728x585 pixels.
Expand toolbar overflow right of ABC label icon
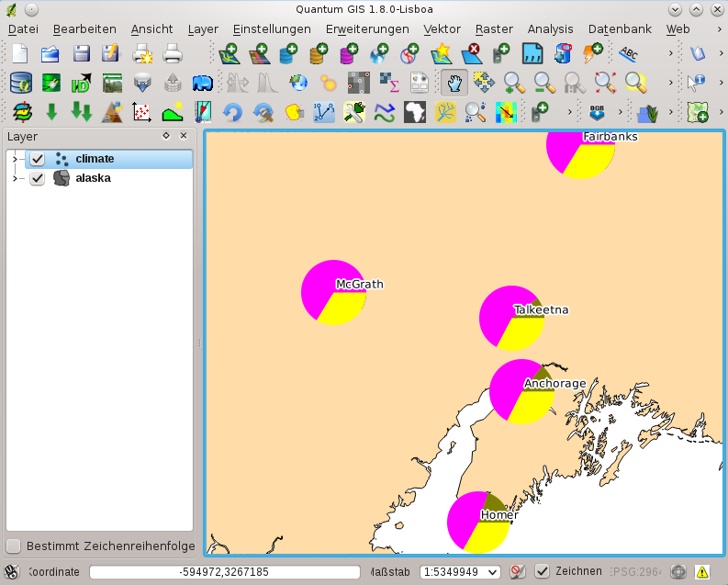[670, 54]
